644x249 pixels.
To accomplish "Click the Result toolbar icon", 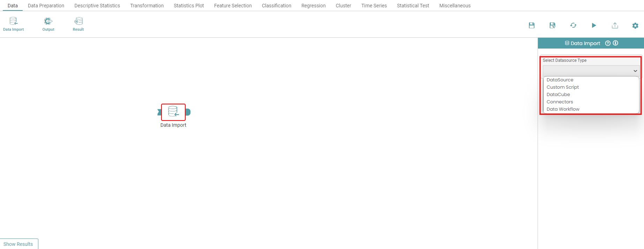I will pyautogui.click(x=78, y=24).
